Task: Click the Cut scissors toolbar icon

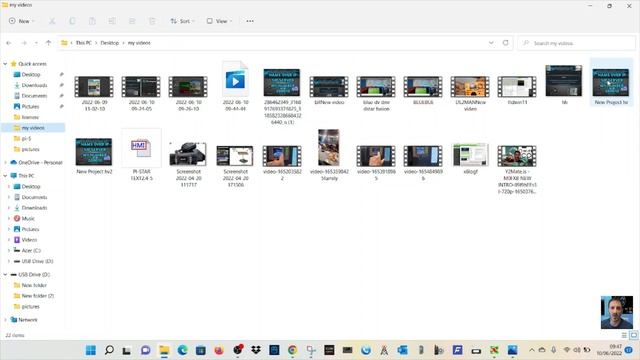Action: (x=52, y=21)
